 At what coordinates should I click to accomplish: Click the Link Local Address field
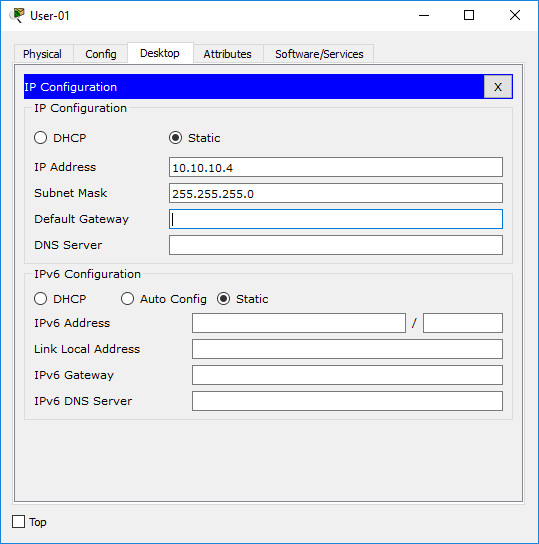coord(347,349)
